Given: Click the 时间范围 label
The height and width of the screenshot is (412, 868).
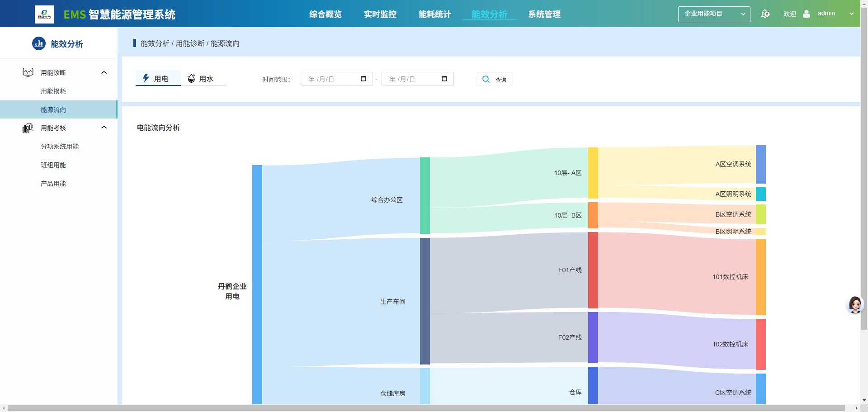Looking at the screenshot, I should (x=276, y=79).
